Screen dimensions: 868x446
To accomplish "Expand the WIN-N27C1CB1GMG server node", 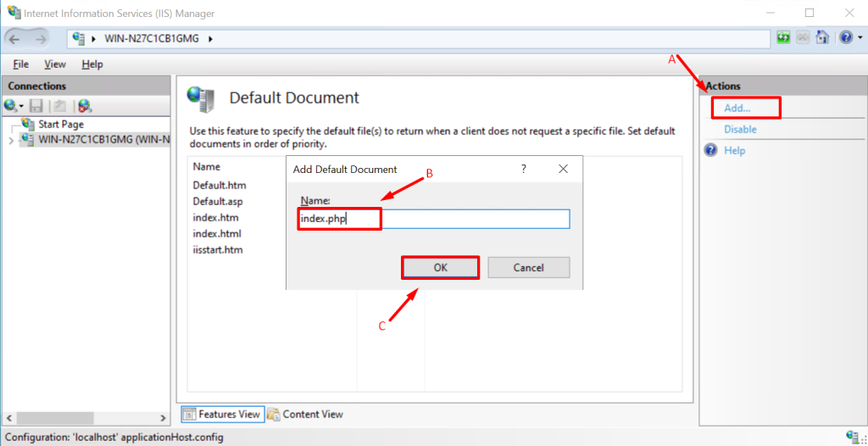I will click(x=10, y=140).
